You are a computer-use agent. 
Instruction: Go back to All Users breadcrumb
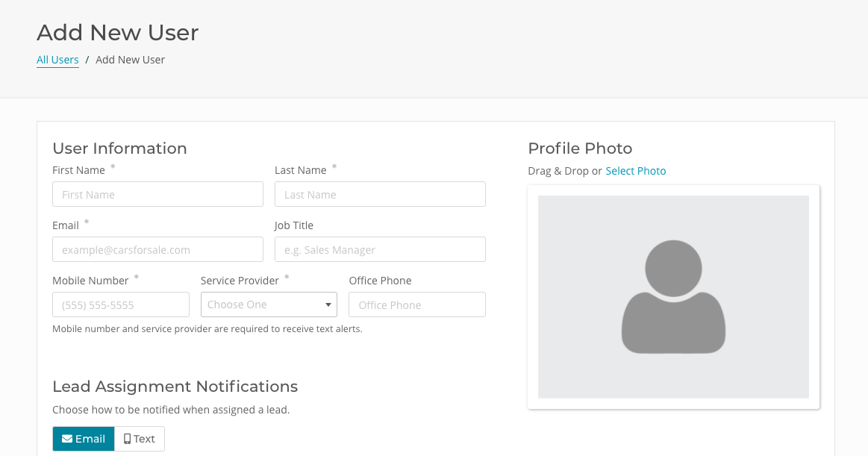(57, 60)
